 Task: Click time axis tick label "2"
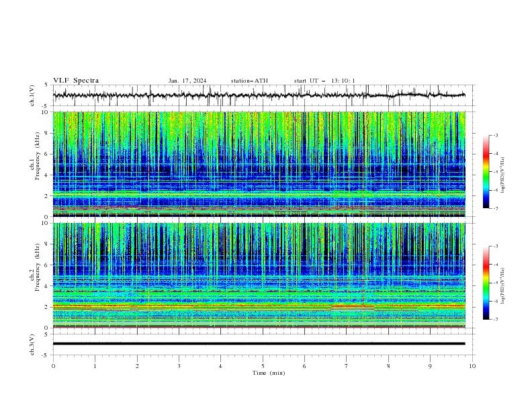click(137, 366)
